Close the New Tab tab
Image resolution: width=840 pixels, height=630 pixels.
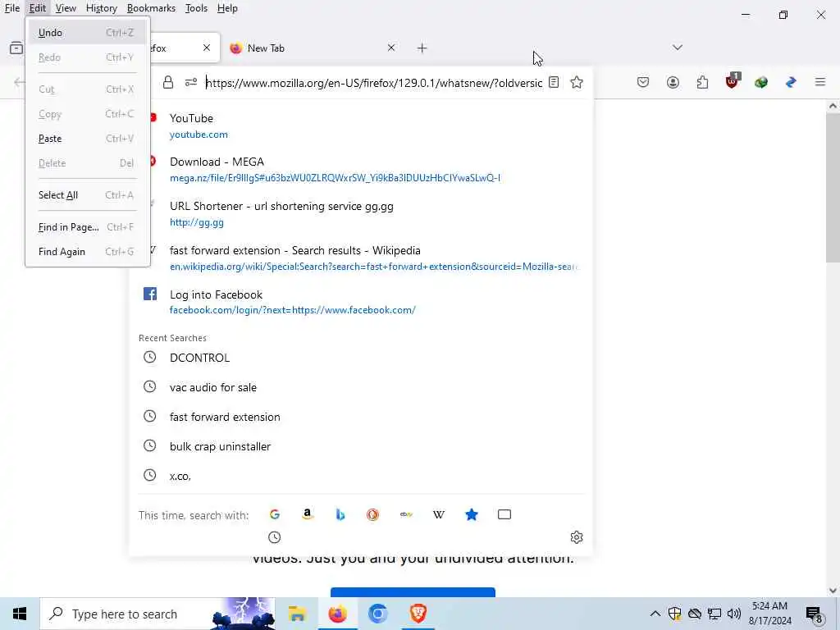click(x=391, y=48)
